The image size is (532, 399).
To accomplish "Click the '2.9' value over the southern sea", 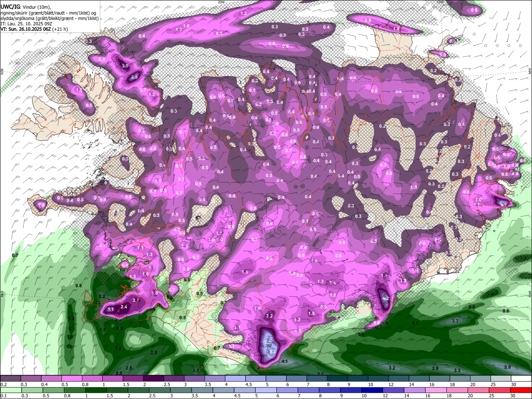I will coord(435,369).
